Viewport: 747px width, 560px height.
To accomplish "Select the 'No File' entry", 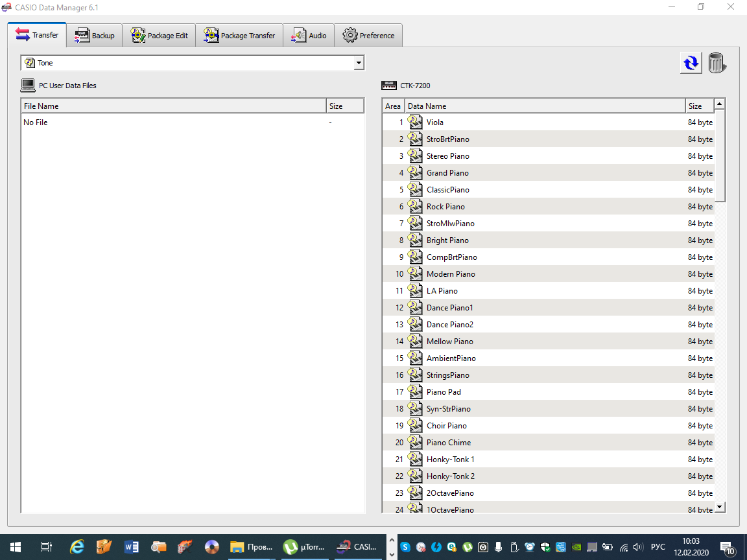I will pyautogui.click(x=36, y=122).
